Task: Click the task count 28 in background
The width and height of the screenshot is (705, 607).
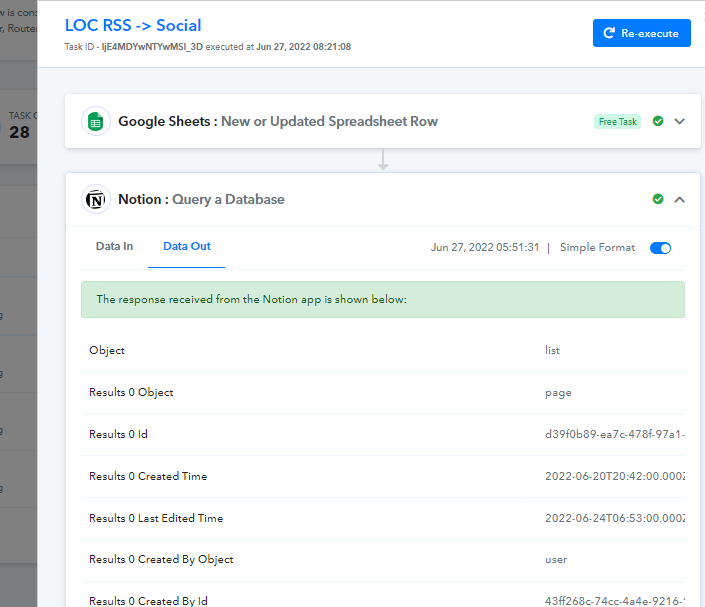Action: (x=19, y=132)
